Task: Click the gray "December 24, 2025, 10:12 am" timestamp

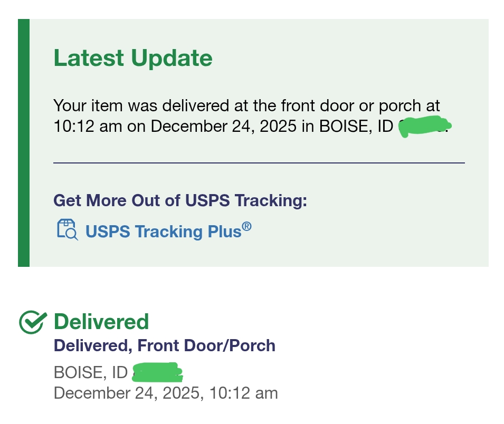Action: [x=166, y=393]
